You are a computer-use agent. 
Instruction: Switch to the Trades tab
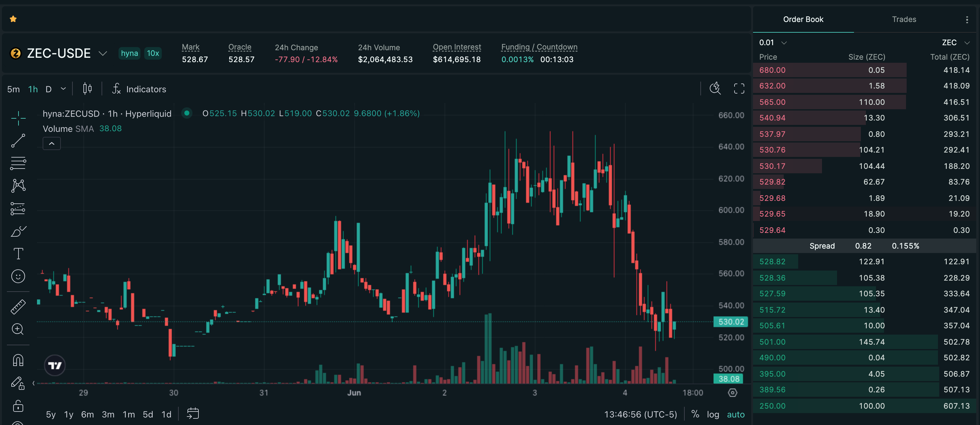(904, 19)
